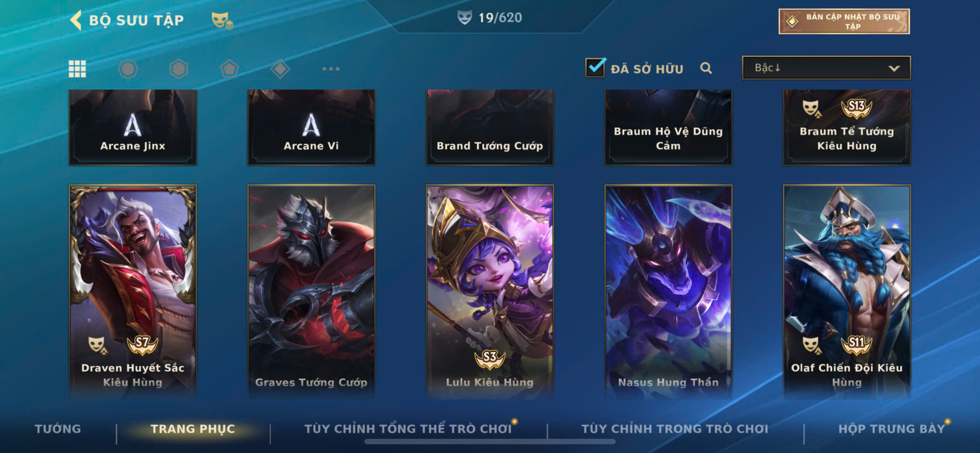
Task: Click the horizontal scrollbar at bottom
Action: click(x=490, y=442)
